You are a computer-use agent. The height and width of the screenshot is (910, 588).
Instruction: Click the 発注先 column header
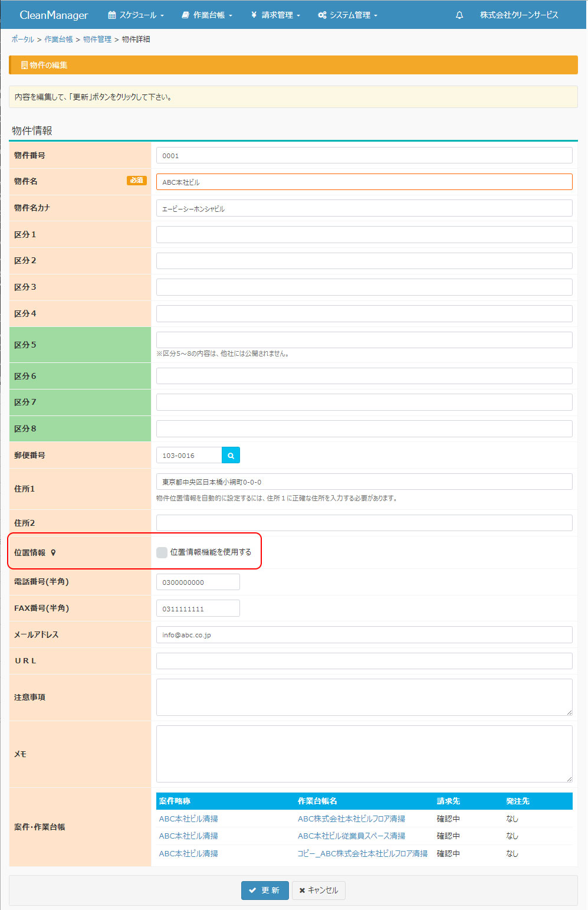click(x=518, y=801)
